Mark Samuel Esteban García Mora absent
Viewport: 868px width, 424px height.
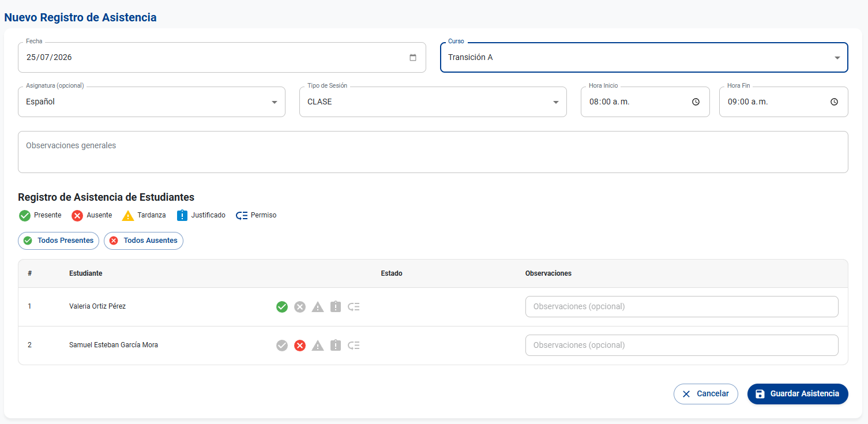pos(300,346)
